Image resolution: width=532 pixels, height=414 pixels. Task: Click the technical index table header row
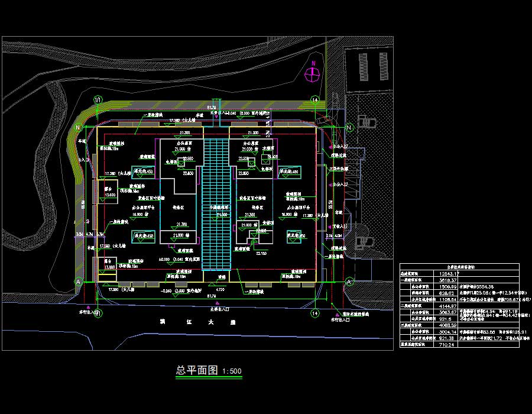coord(459,267)
